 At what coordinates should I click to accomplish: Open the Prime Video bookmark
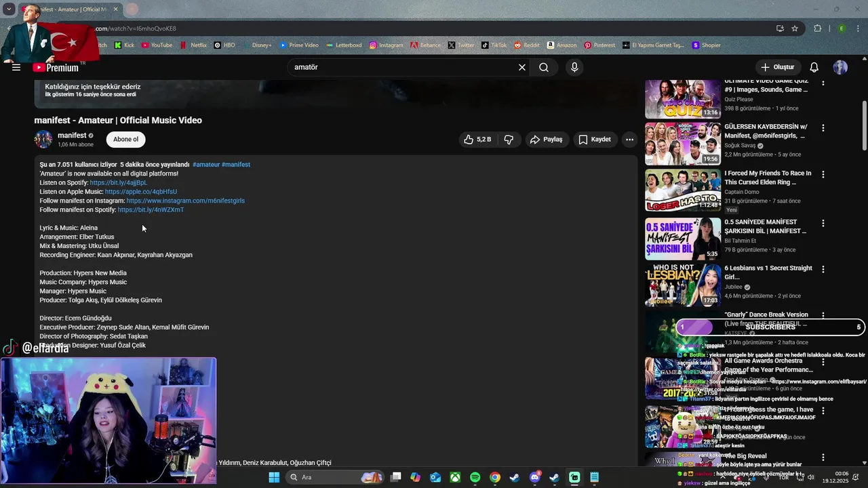coord(298,45)
